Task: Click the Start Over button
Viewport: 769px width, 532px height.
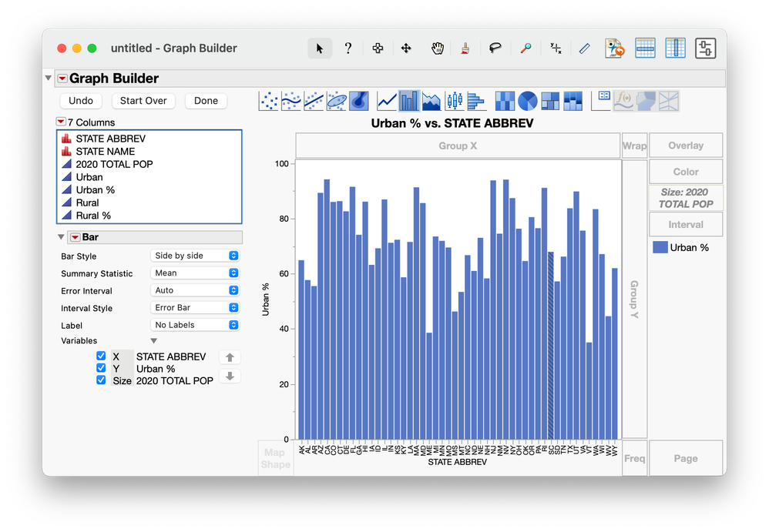Action: pyautogui.click(x=143, y=100)
